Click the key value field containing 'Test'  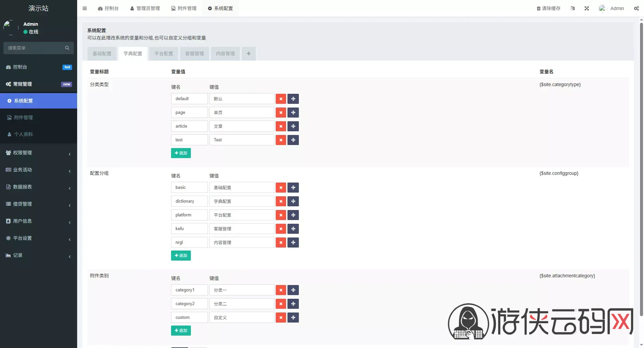click(x=241, y=140)
